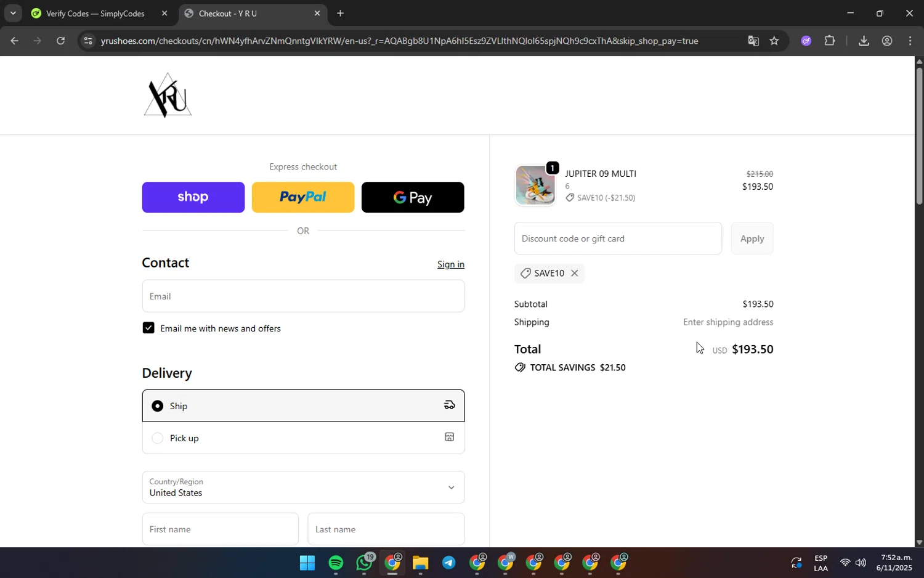Screen dimensions: 924x578
Task: Pay with PayPal express button
Action: coord(303,197)
